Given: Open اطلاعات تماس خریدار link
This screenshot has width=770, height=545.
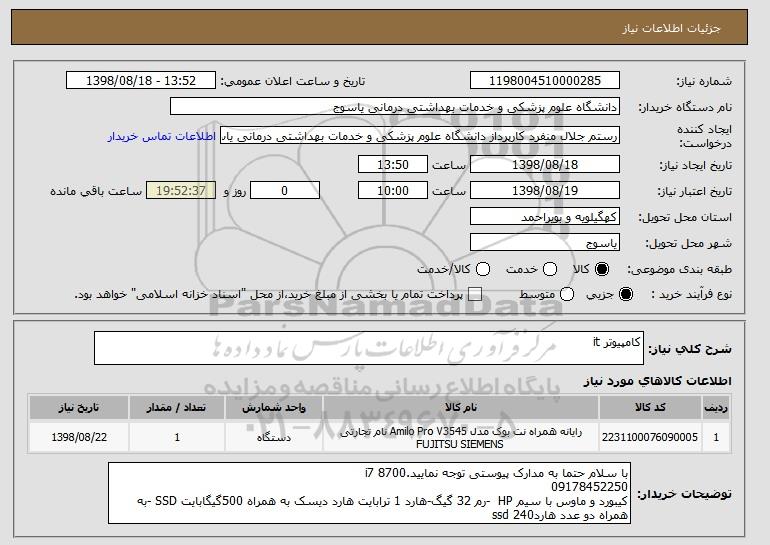Looking at the screenshot, I should 162,136.
